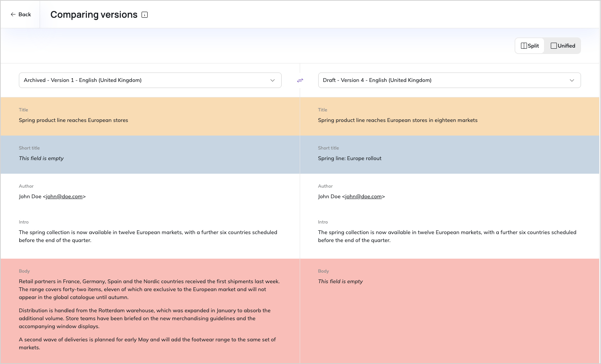Go back using the Back button

tap(21, 14)
